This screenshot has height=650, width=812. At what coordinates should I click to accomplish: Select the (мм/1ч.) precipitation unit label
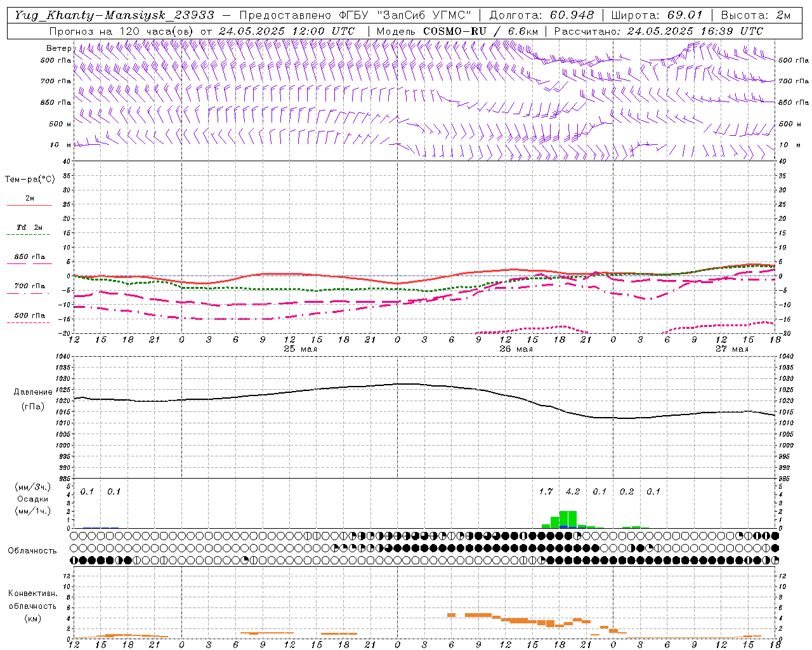click(x=32, y=511)
